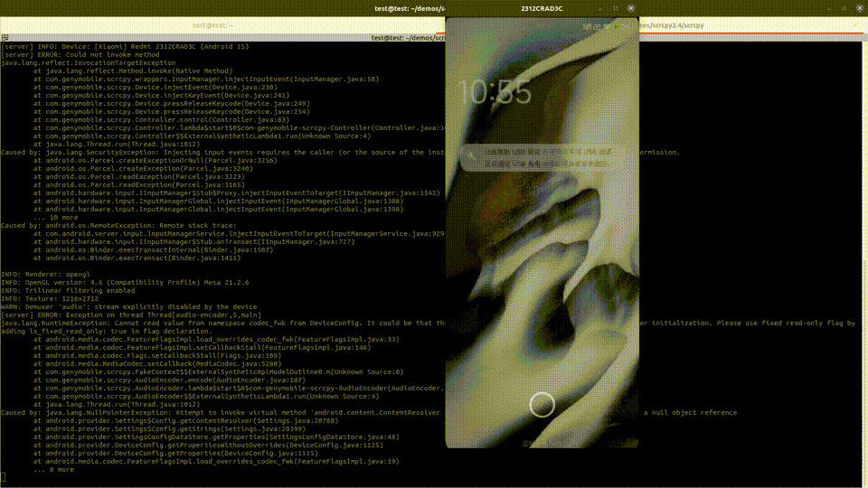Click the 'ERROR: Could not invoke method' line
Image resolution: width=868 pixels, height=488 pixels.
click(x=80, y=55)
